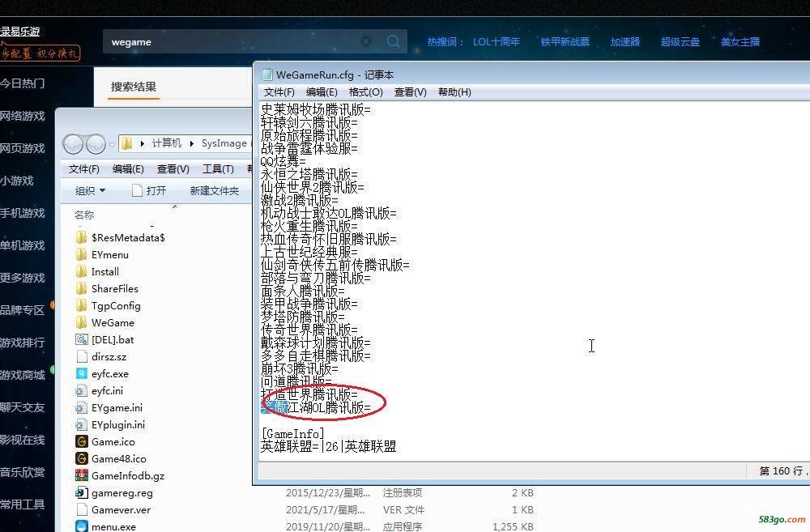This screenshot has height=532, width=810.
Task: Go to 小游戏 in the sidebar
Action: [x=17, y=181]
